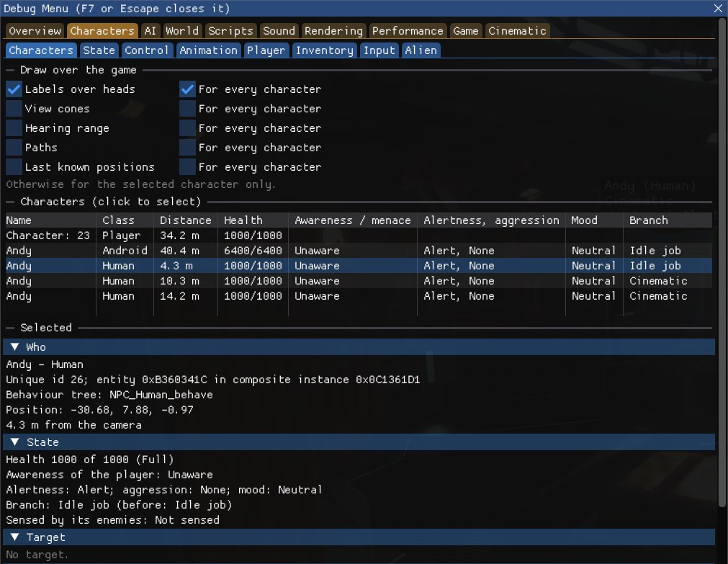Open the State sub-tab

(x=99, y=50)
